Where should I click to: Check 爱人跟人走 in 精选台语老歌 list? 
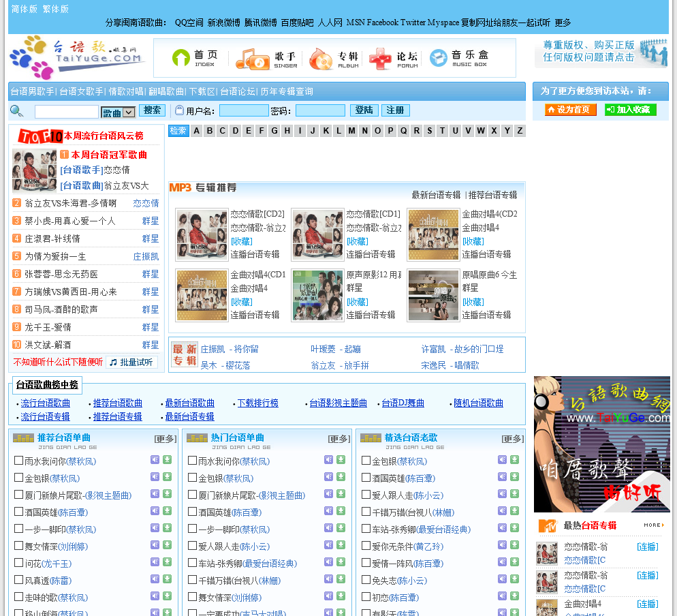366,495
